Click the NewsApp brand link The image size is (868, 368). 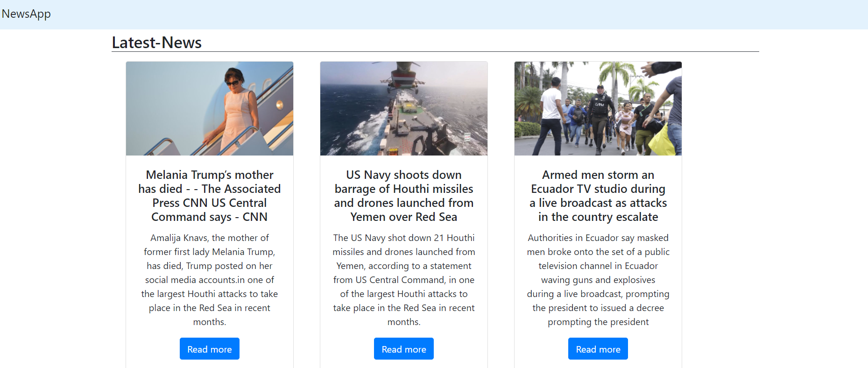point(26,14)
